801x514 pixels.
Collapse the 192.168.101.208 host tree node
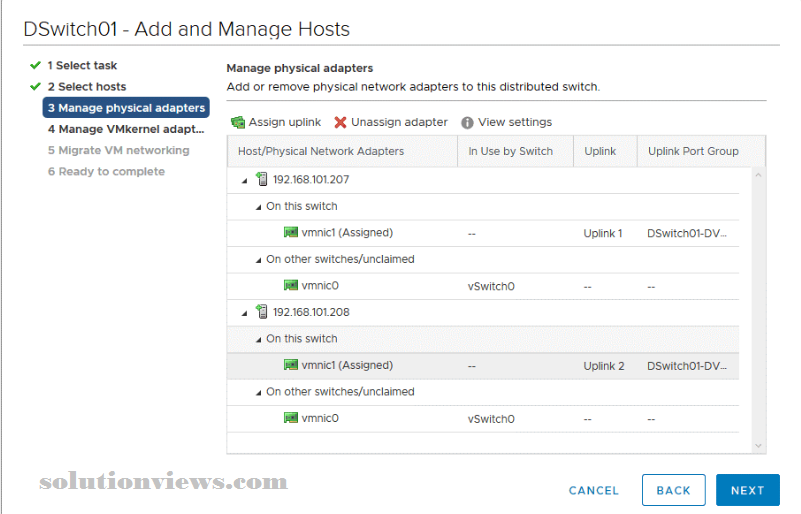[245, 313]
